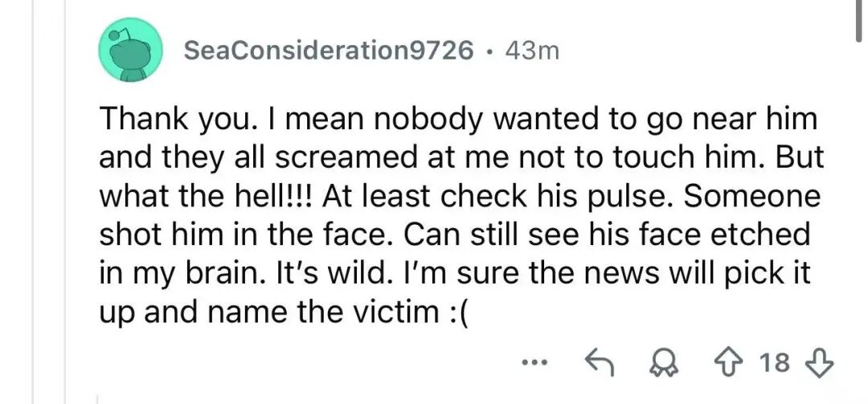
Task: Click the nested reply line at bottom
Action: coord(100,398)
